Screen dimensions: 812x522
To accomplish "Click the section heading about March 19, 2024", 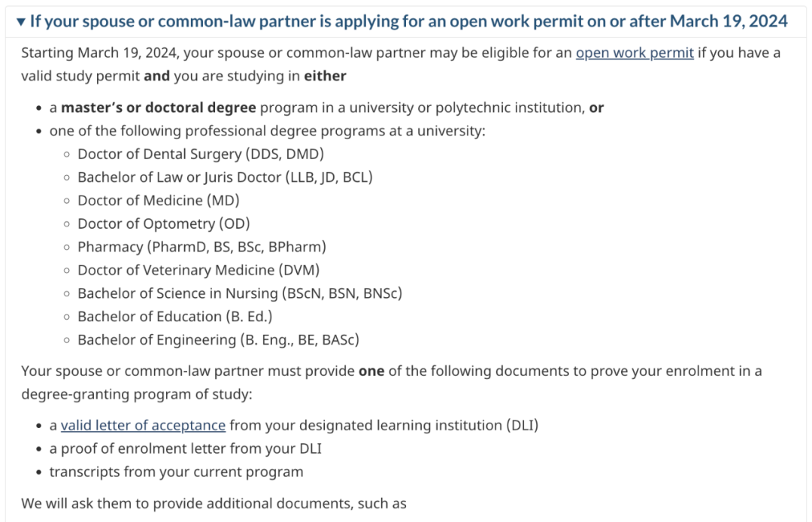I will (408, 21).
